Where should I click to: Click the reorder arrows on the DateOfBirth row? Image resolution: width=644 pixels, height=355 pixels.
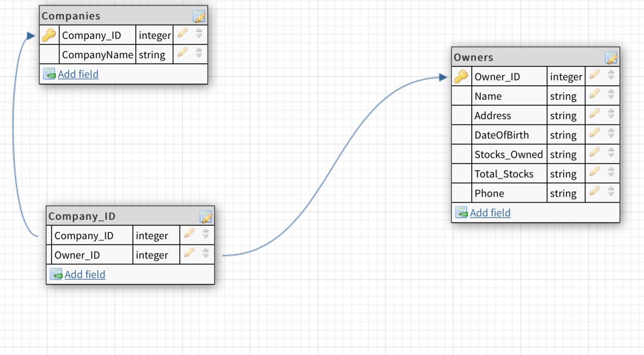point(611,133)
